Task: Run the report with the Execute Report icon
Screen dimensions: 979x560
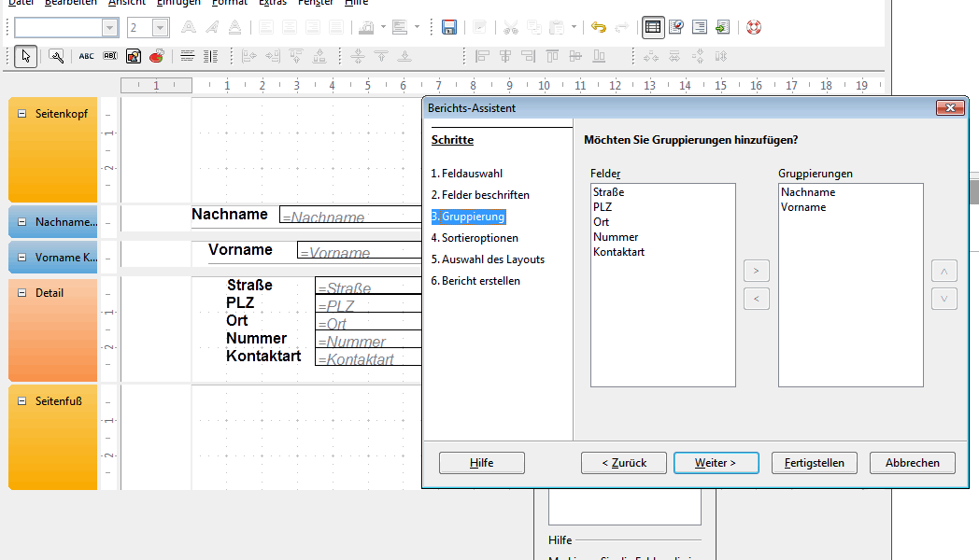Action: [722, 27]
